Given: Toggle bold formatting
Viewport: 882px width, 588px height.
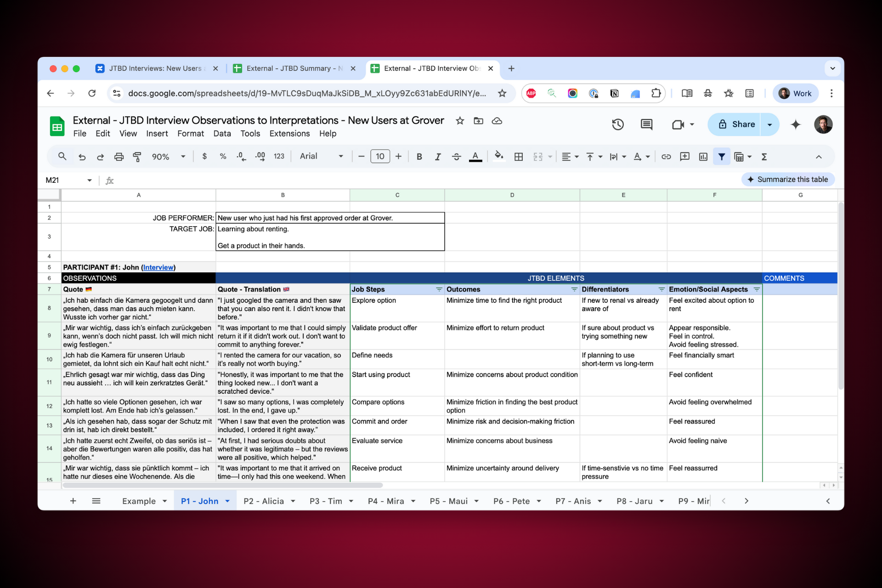Looking at the screenshot, I should click(419, 157).
